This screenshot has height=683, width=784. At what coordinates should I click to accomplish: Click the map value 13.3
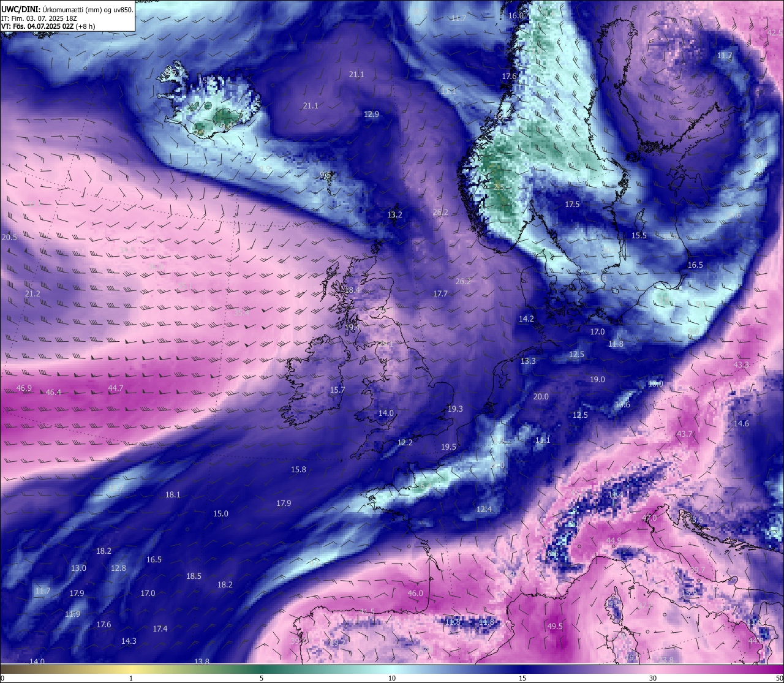click(528, 361)
